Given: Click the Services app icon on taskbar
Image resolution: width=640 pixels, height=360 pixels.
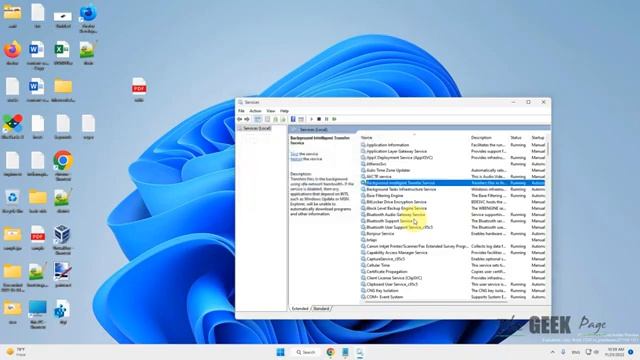Looking at the screenshot, I should pyautogui.click(x=360, y=352).
